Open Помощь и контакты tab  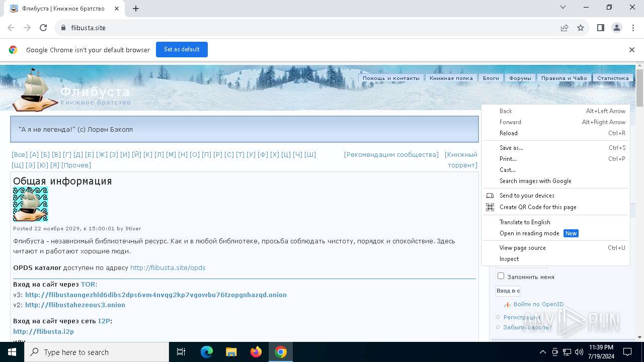click(x=391, y=78)
